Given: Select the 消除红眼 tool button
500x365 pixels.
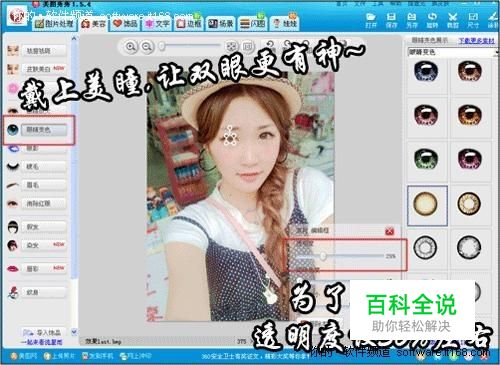Looking at the screenshot, I should [x=44, y=203].
